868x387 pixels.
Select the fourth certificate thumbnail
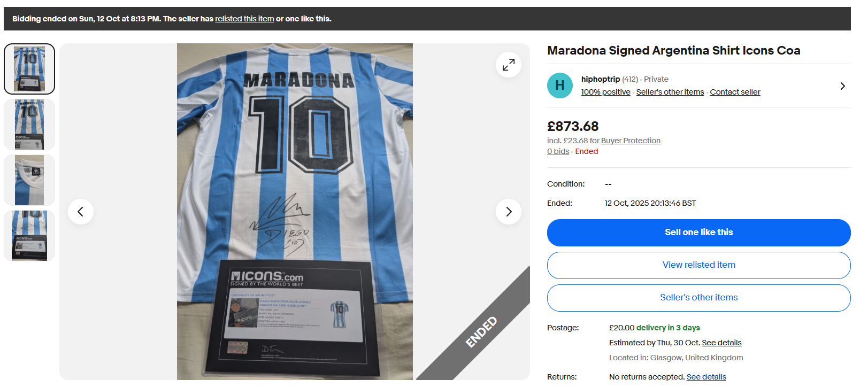29,236
